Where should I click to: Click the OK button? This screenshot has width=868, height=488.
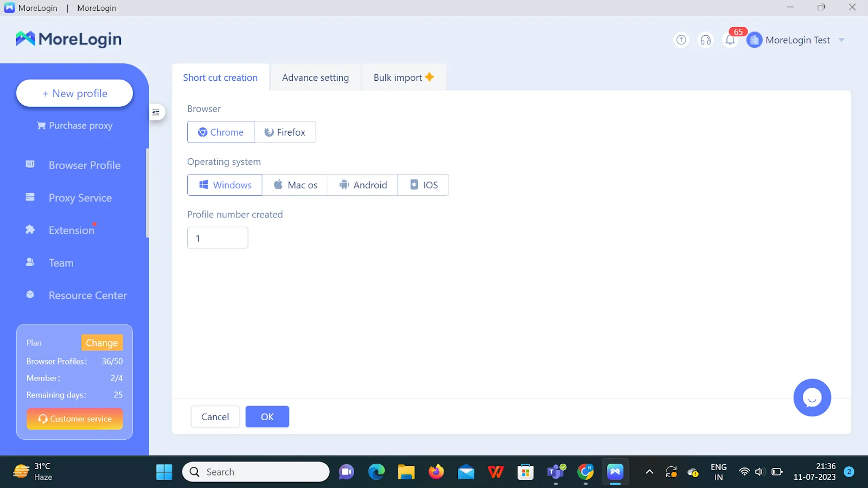coord(267,417)
